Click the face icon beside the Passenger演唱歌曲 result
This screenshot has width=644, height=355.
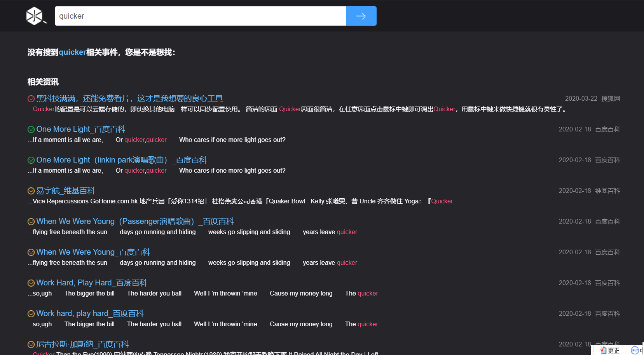[x=31, y=222]
